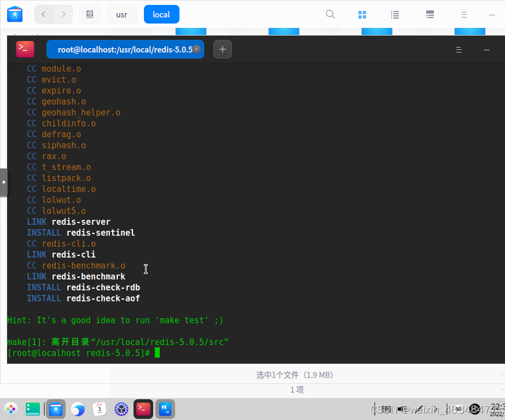
Task: Click the terminal prompt input line
Action: [83, 353]
